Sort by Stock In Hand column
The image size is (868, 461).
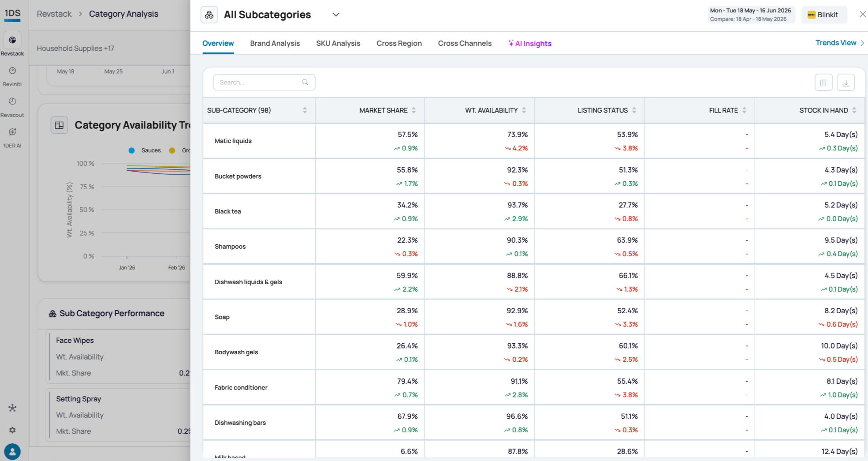pyautogui.click(x=854, y=110)
